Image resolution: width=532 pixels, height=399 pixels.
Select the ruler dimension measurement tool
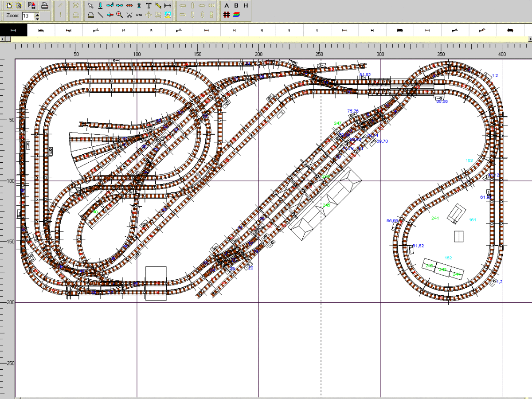tap(168, 5)
